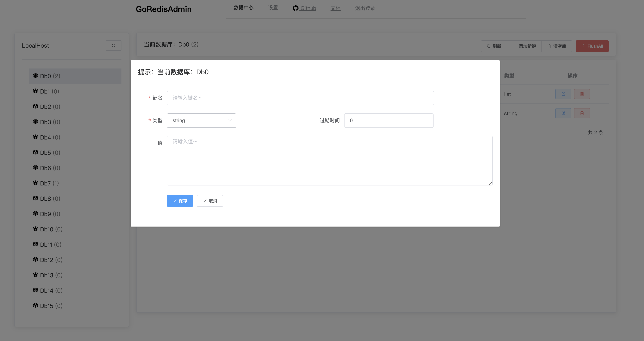Click database Db12 (0)
Viewport: 644px width, 341px height.
(x=75, y=260)
